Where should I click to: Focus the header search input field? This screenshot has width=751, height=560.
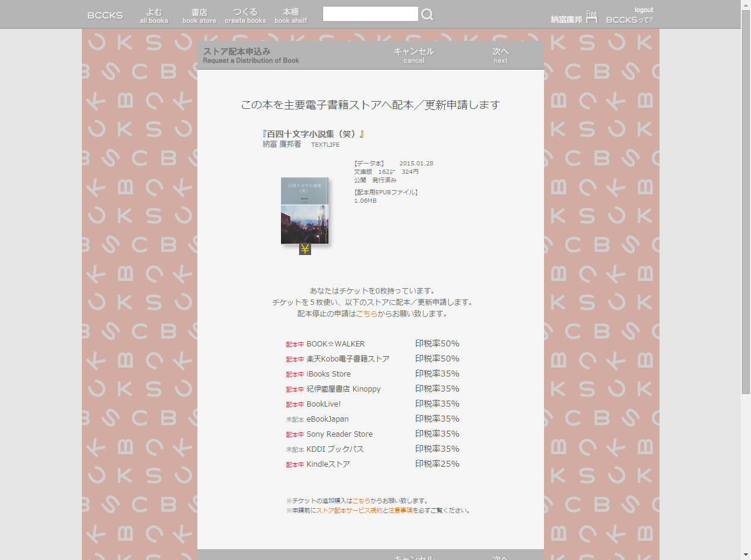click(x=370, y=14)
